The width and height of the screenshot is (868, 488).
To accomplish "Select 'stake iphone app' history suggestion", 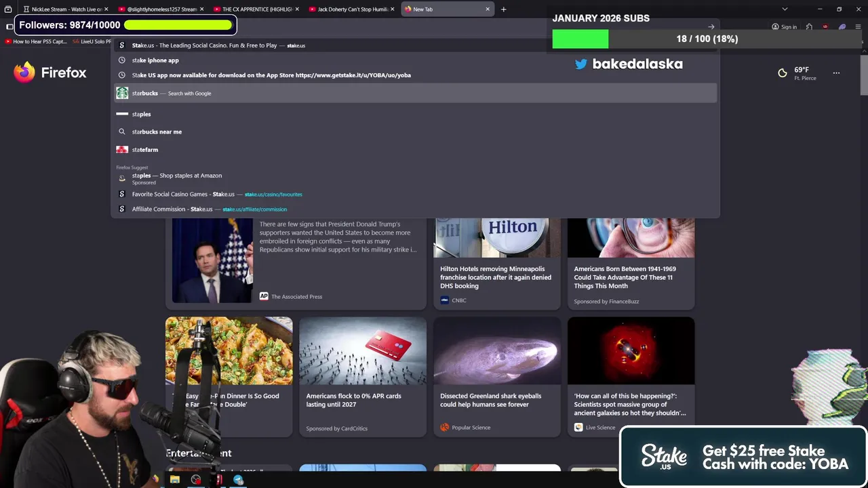I will tap(415, 60).
